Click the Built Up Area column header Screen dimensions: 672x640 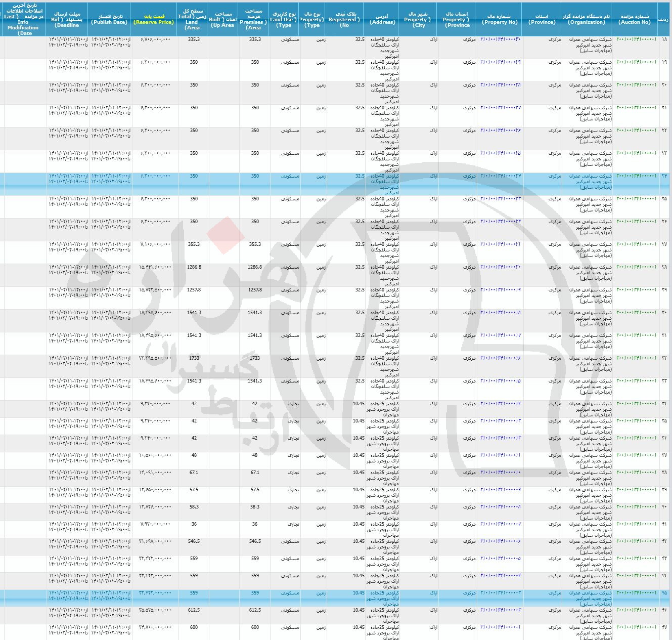(223, 19)
